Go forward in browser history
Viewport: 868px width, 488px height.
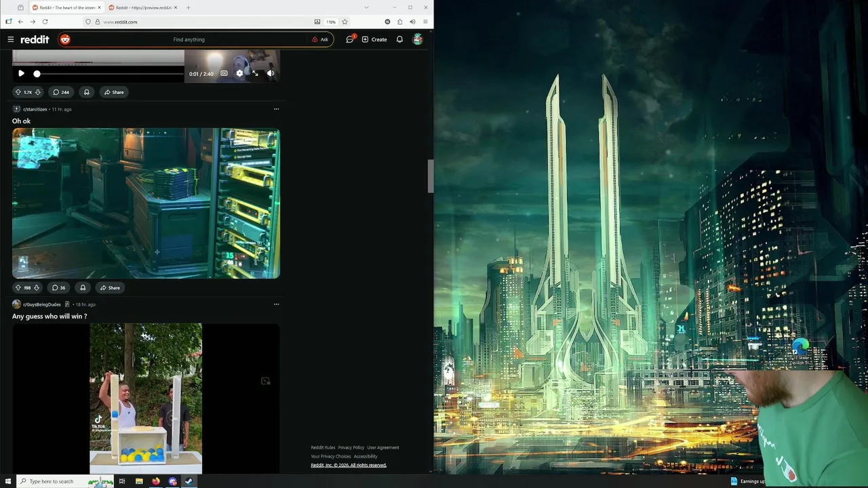click(x=33, y=22)
